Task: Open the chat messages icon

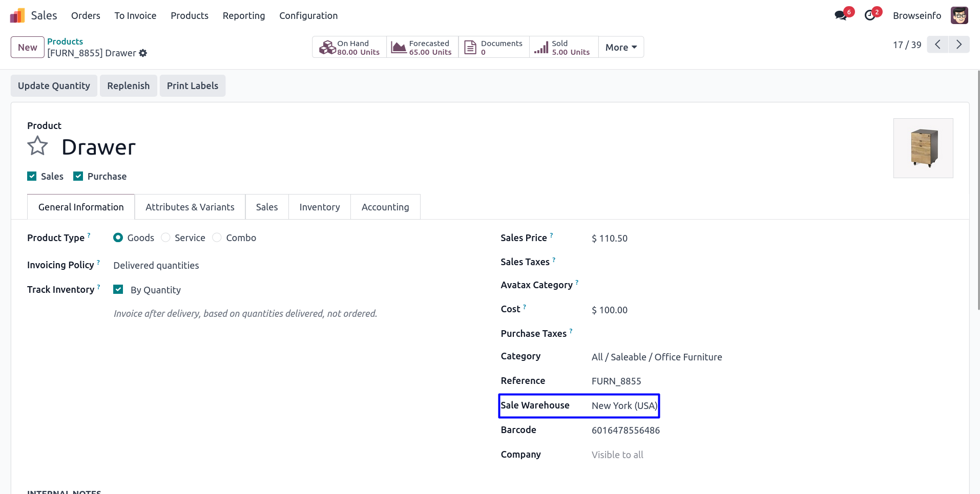Action: (x=840, y=15)
